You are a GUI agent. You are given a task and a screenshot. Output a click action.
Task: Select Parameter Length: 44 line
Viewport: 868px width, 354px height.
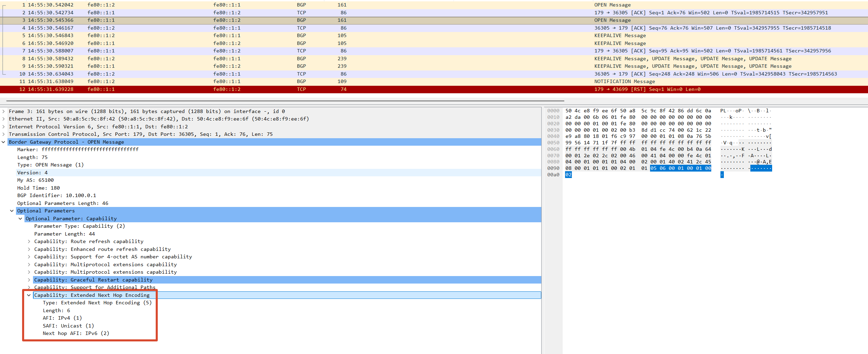point(65,234)
